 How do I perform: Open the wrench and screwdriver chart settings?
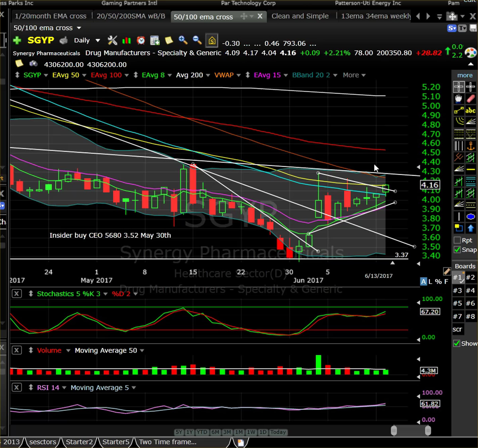click(x=112, y=40)
